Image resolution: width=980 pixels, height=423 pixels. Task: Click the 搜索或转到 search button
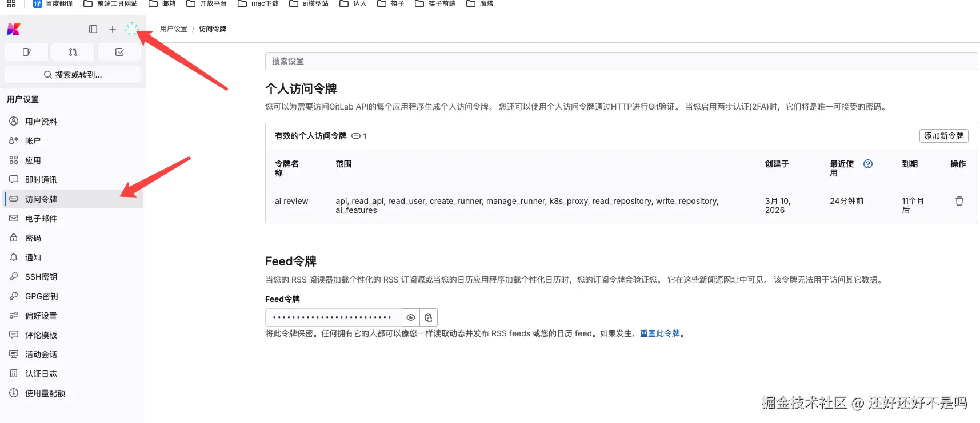73,75
